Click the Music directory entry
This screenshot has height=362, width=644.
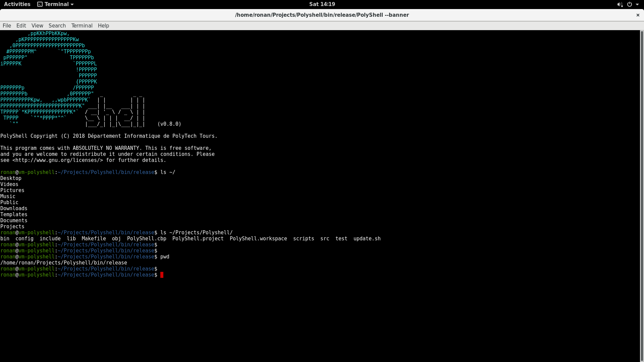pyautogui.click(x=8, y=196)
